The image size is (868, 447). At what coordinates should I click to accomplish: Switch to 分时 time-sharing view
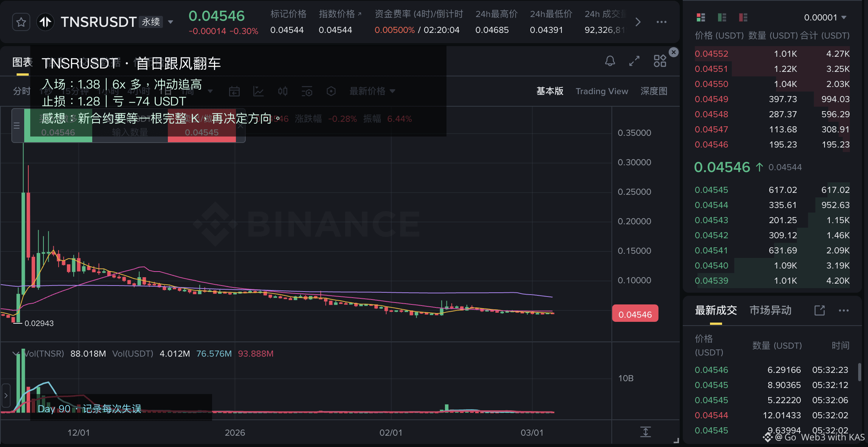tap(22, 91)
